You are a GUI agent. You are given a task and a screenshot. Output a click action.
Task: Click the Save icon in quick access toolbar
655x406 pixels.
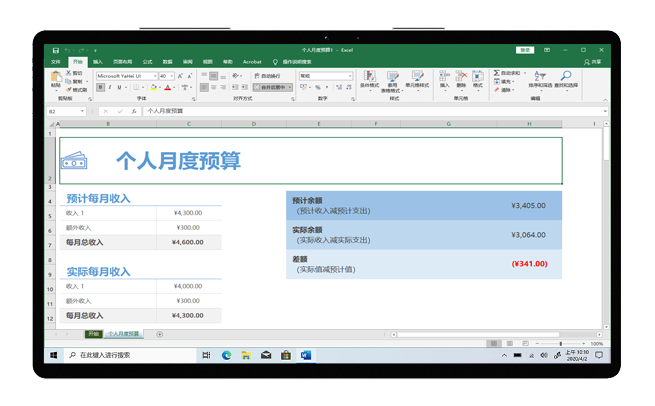55,50
